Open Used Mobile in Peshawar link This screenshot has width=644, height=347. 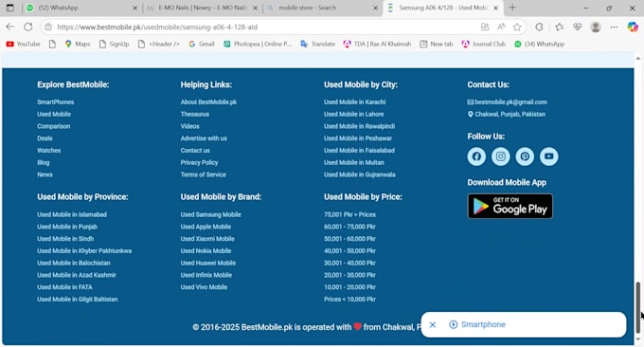(x=358, y=138)
